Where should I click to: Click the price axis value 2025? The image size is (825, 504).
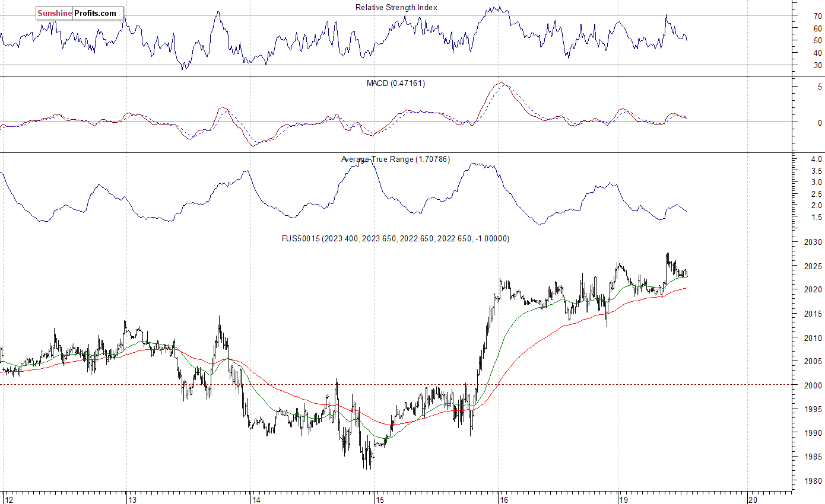(x=814, y=266)
